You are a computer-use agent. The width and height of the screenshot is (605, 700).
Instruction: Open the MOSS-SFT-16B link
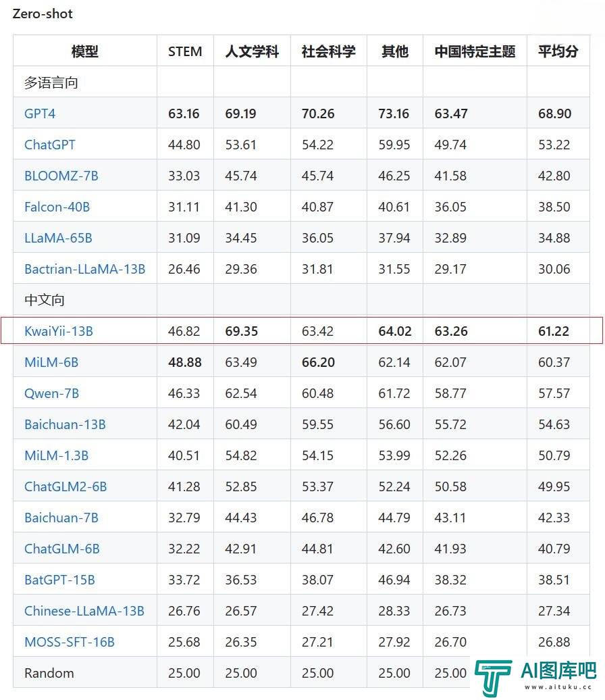(70, 642)
